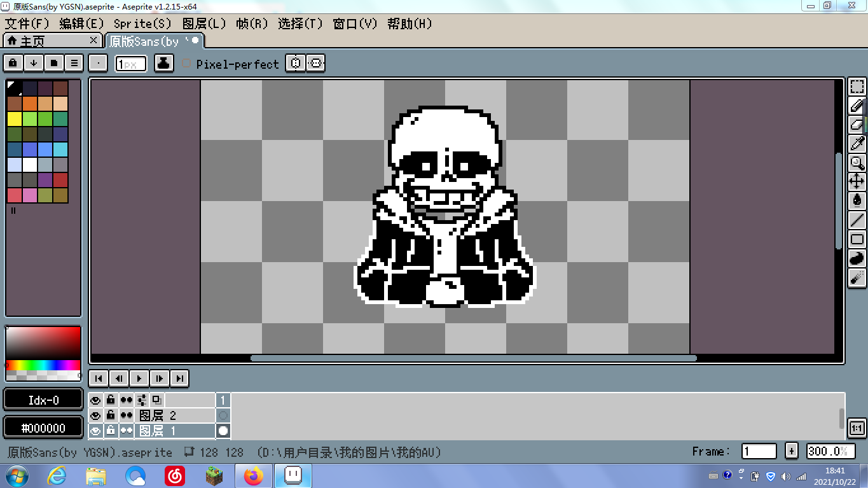Switch to the 主页 home tab
868x488 pixels.
point(52,41)
